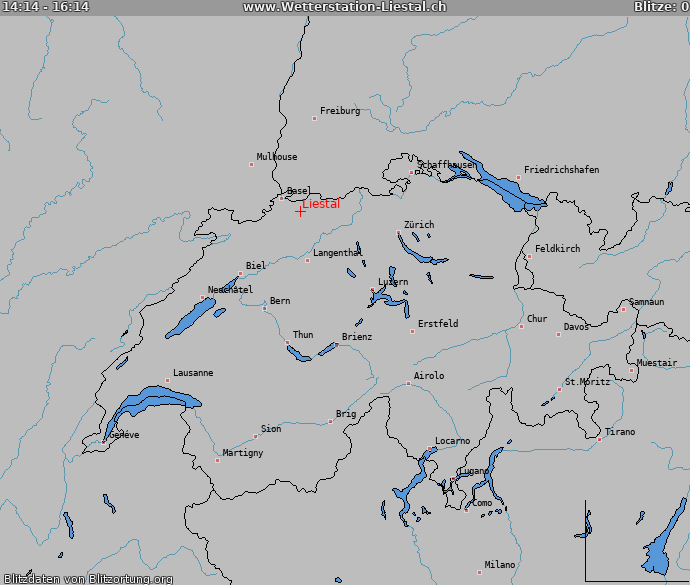Image resolution: width=690 pixels, height=585 pixels.
Task: Click the Feldkirch label
Action: coord(558,249)
